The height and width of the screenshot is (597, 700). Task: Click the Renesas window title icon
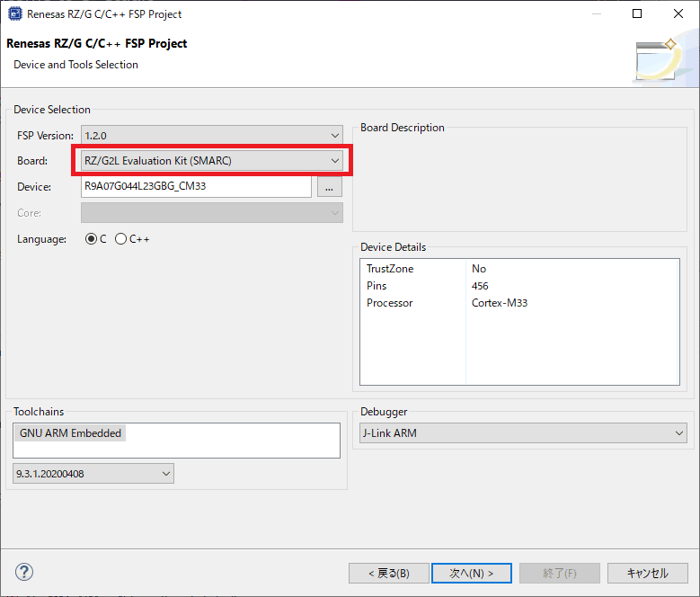click(14, 13)
